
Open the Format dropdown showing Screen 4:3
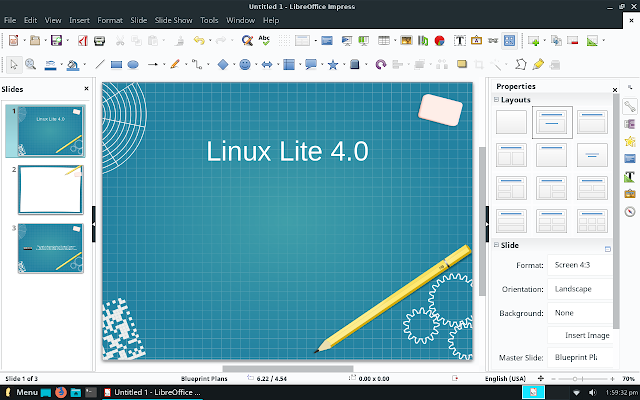pos(580,265)
